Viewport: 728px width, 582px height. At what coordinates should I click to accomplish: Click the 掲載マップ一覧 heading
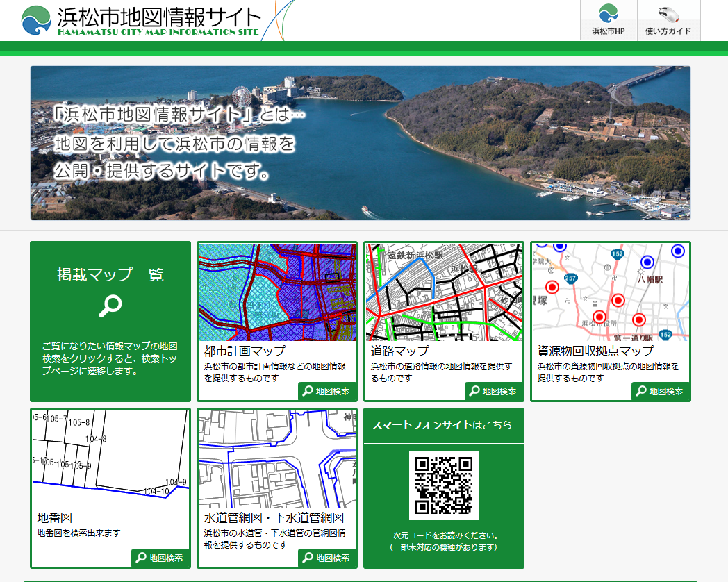(x=110, y=275)
